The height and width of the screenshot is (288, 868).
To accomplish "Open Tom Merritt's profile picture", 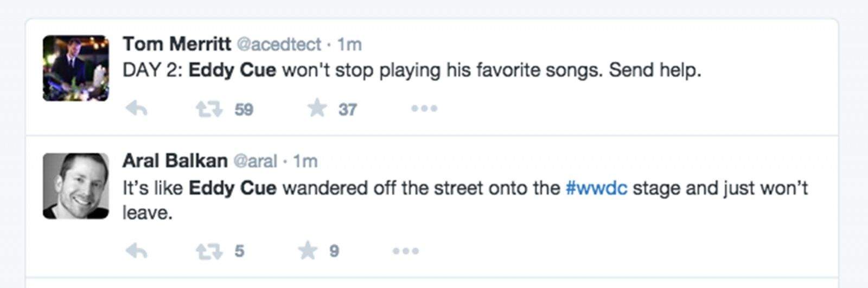I will coord(76,68).
